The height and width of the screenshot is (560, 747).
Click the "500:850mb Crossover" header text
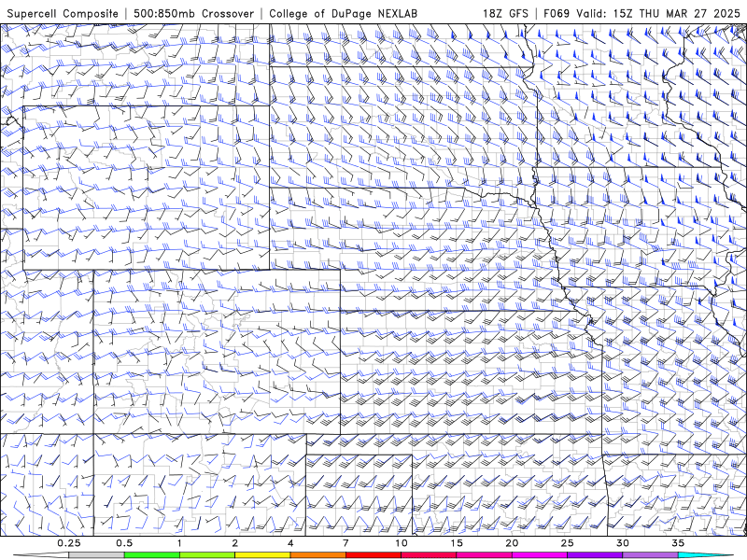point(193,13)
